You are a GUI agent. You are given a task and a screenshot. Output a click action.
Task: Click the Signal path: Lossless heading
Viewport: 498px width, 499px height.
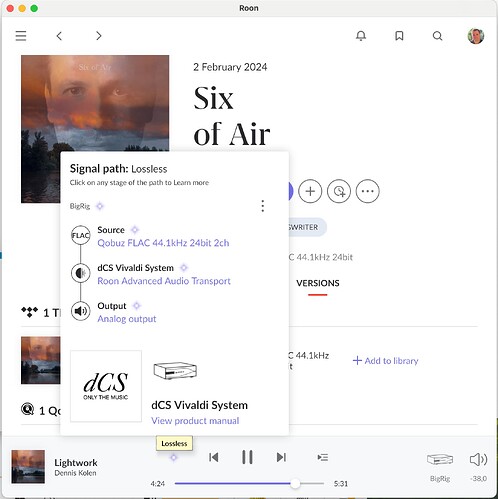point(118,169)
